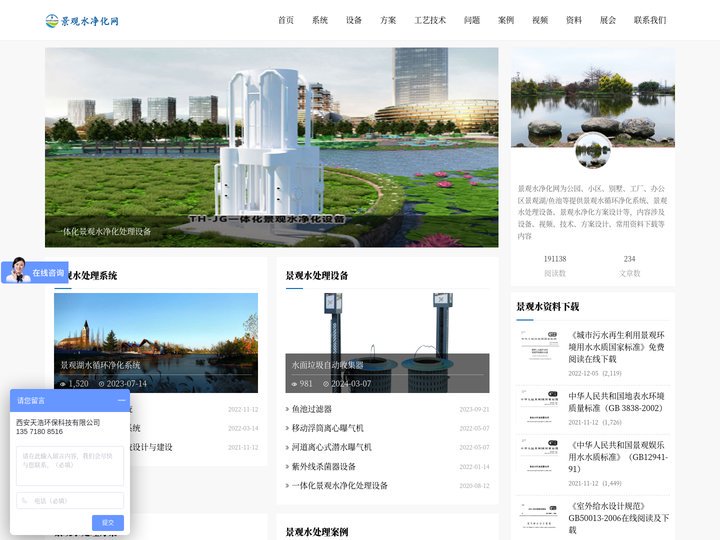Click the round lake avatar image
Viewport: 720px width, 540px height.
tap(593, 151)
